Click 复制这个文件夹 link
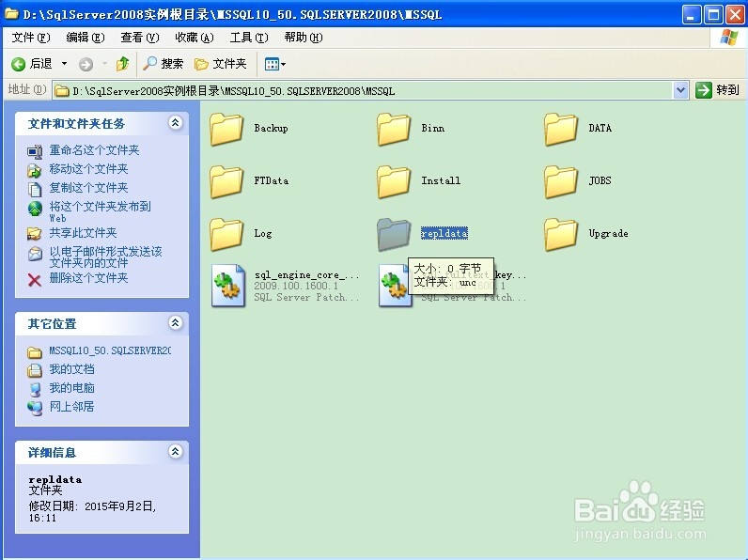 click(x=88, y=188)
